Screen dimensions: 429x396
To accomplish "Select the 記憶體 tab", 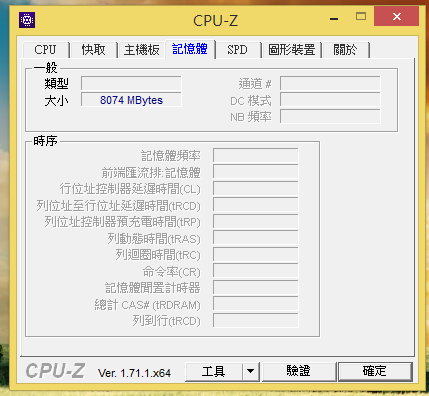I will click(190, 49).
